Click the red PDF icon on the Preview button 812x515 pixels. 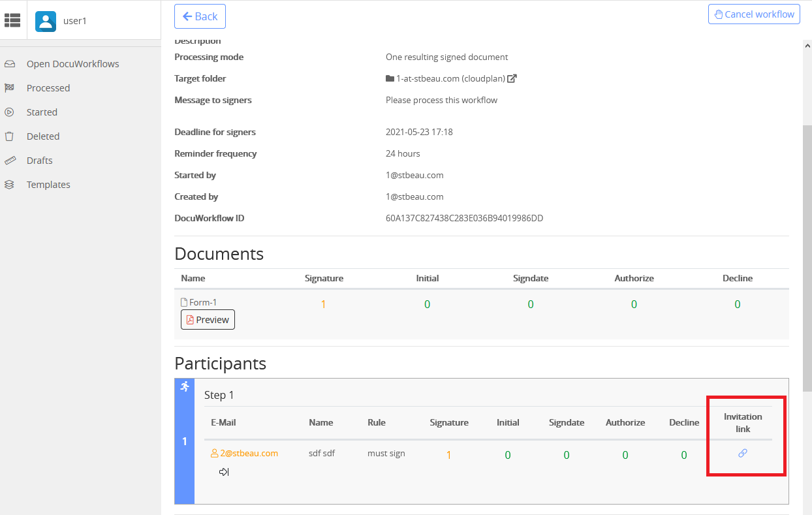click(x=190, y=319)
